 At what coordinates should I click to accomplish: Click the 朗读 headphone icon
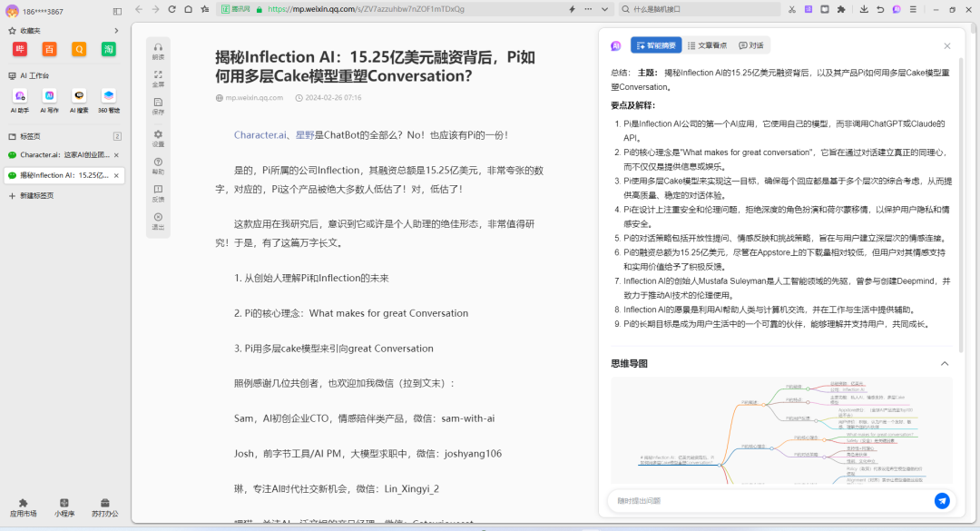click(x=158, y=49)
